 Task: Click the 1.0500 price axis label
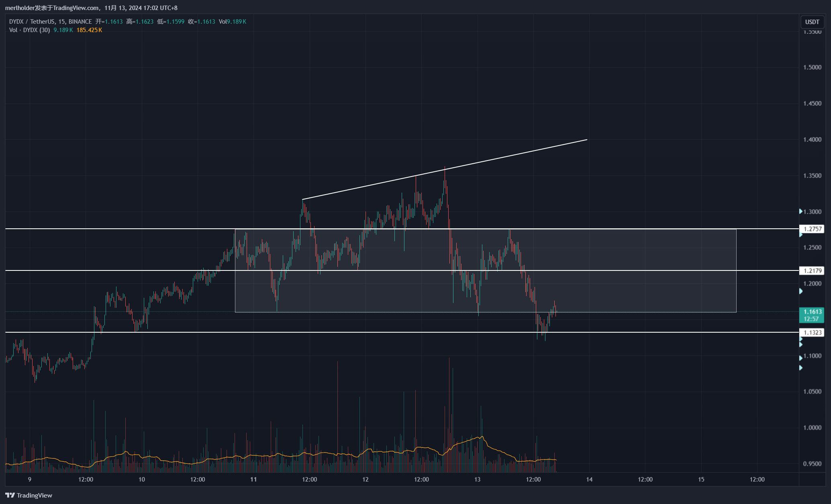coord(812,392)
